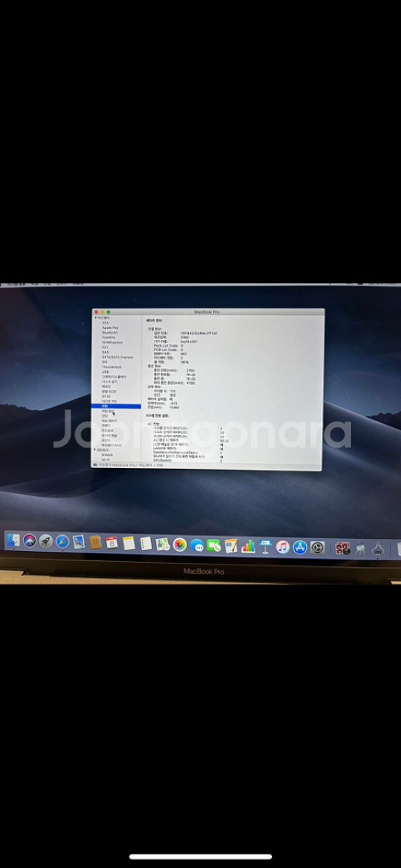Select Thunderbolt in the sidebar list

tap(111, 367)
